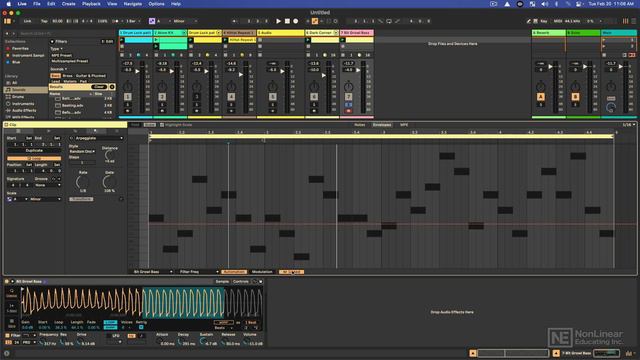
Task: Toggle track 4 activator button
Action: 231,97
